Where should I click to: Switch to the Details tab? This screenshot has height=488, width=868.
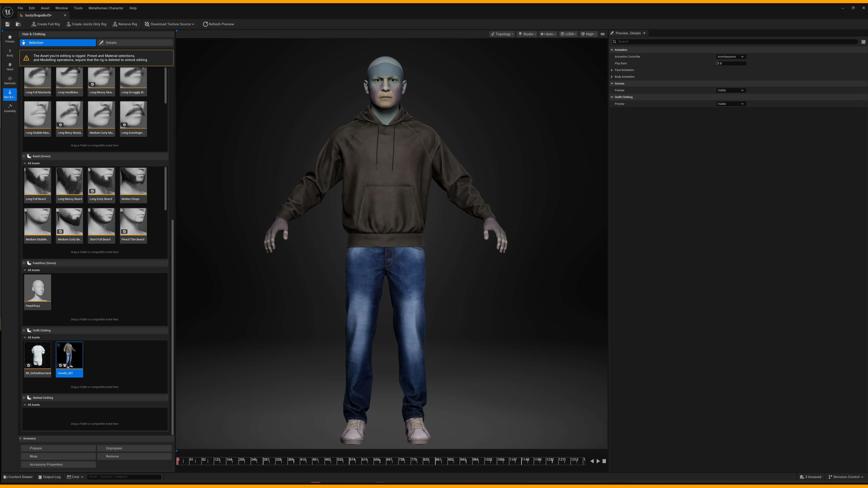(135, 43)
